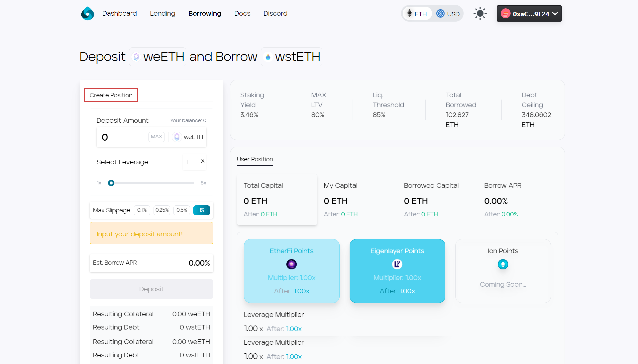The height and width of the screenshot is (364, 638).
Task: Go to the Lending menu
Action: [x=162, y=13]
